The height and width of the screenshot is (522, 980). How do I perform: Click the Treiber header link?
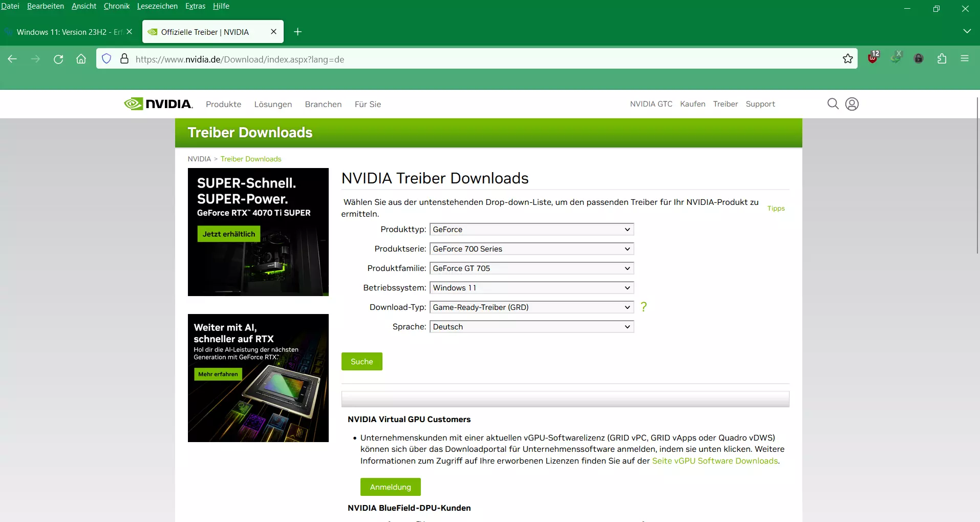click(x=725, y=104)
